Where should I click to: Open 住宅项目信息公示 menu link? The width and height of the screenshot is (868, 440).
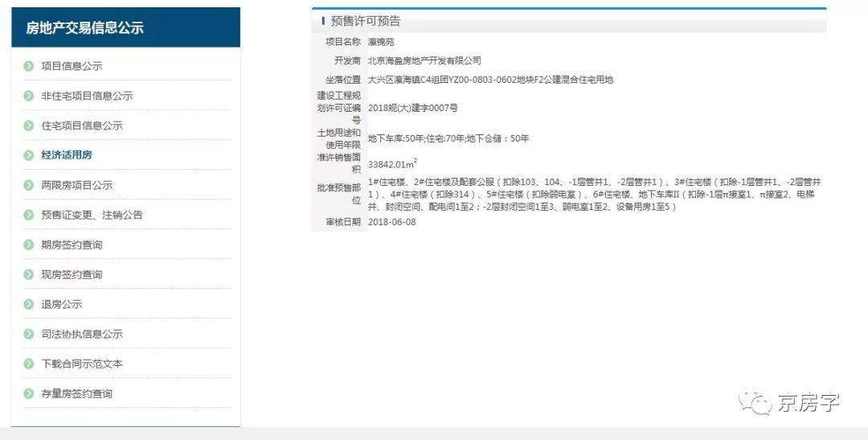click(x=82, y=125)
